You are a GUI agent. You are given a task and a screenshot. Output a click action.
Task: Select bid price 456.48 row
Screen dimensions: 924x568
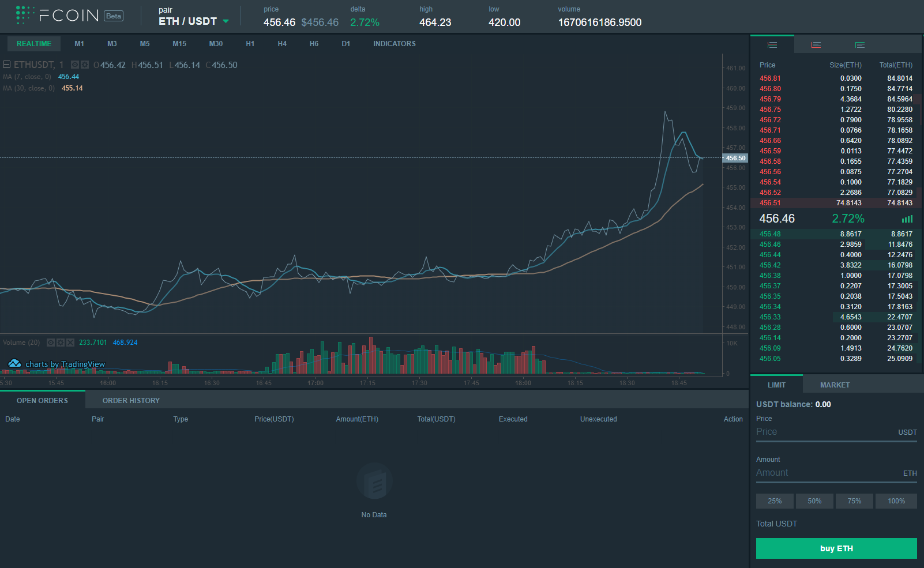(x=836, y=234)
